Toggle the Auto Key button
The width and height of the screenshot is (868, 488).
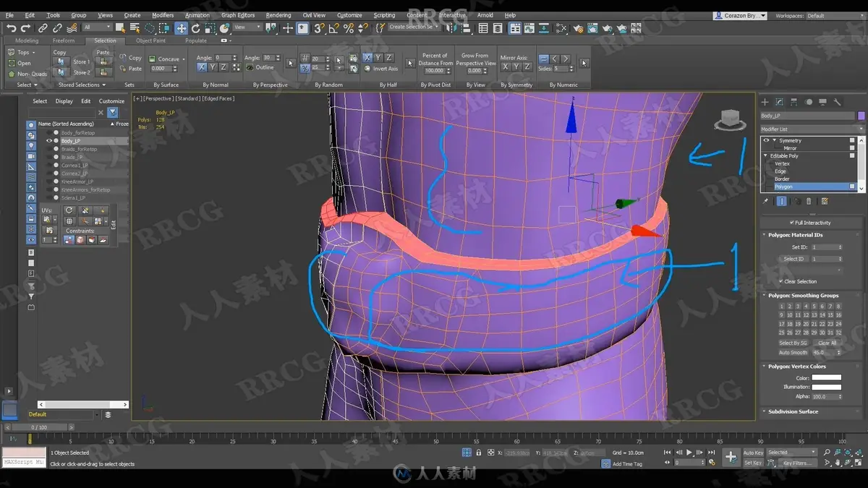click(x=753, y=453)
